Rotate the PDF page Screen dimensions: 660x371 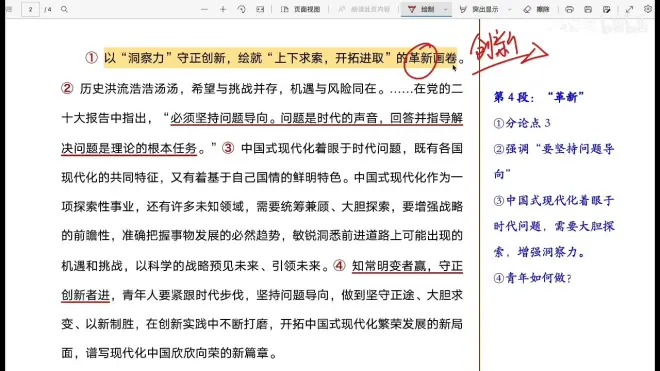(242, 9)
